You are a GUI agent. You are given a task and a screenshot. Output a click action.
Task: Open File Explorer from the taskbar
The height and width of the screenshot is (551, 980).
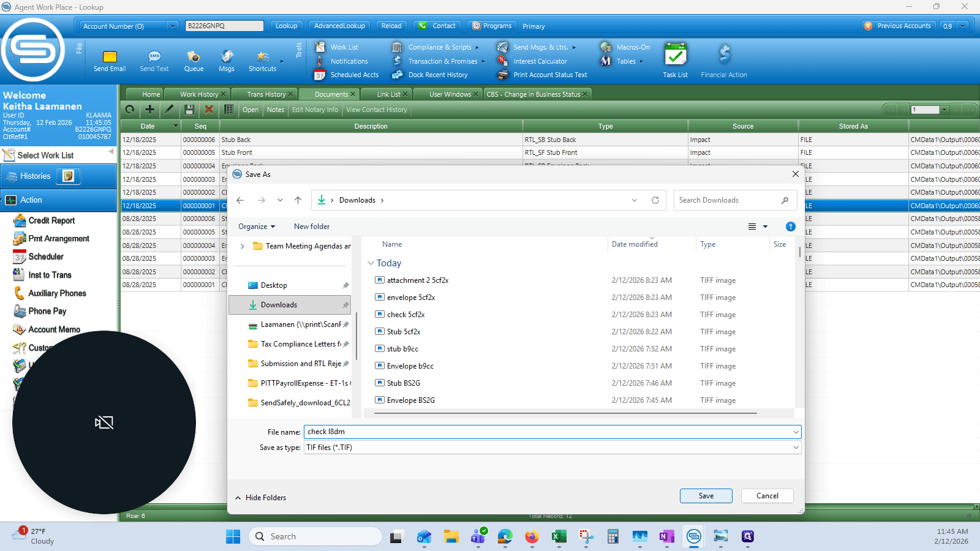coord(451,537)
